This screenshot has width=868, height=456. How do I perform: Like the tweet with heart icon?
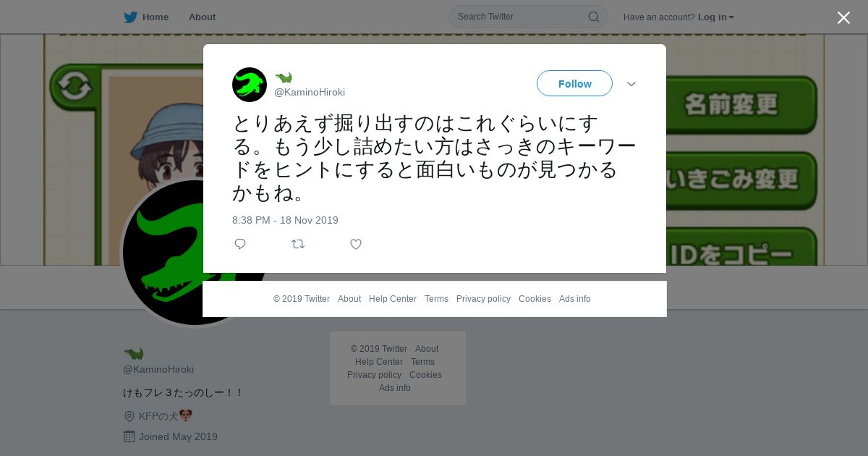coord(356,244)
